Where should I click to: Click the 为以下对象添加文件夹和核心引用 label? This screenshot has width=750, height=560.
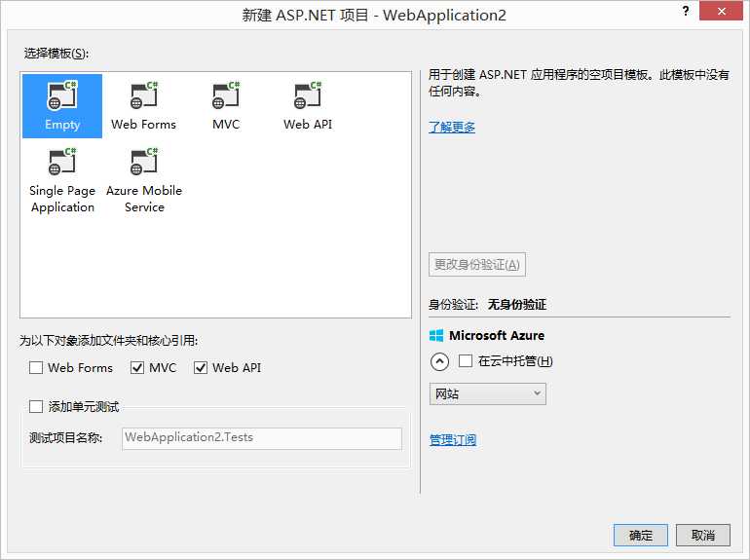pyautogui.click(x=108, y=341)
